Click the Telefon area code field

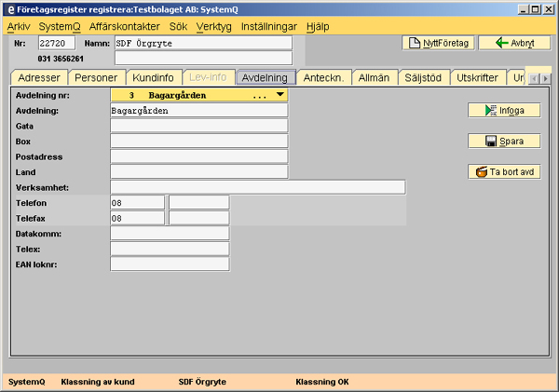tap(137, 202)
